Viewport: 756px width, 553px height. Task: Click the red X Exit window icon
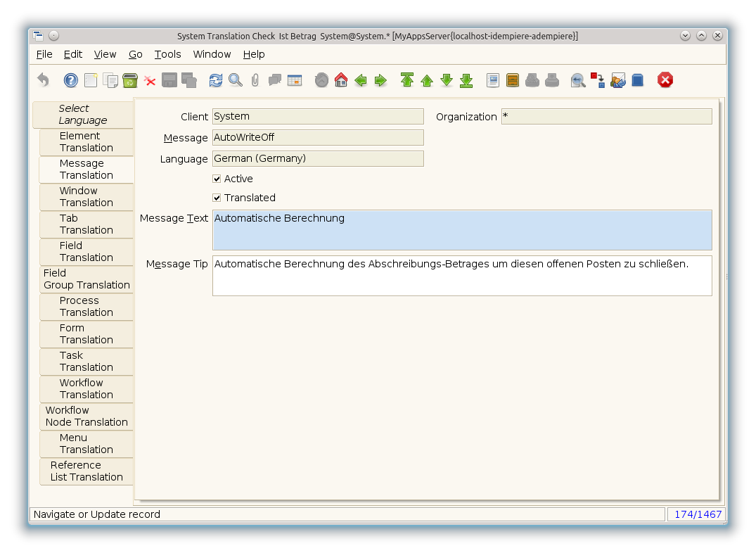click(x=665, y=80)
